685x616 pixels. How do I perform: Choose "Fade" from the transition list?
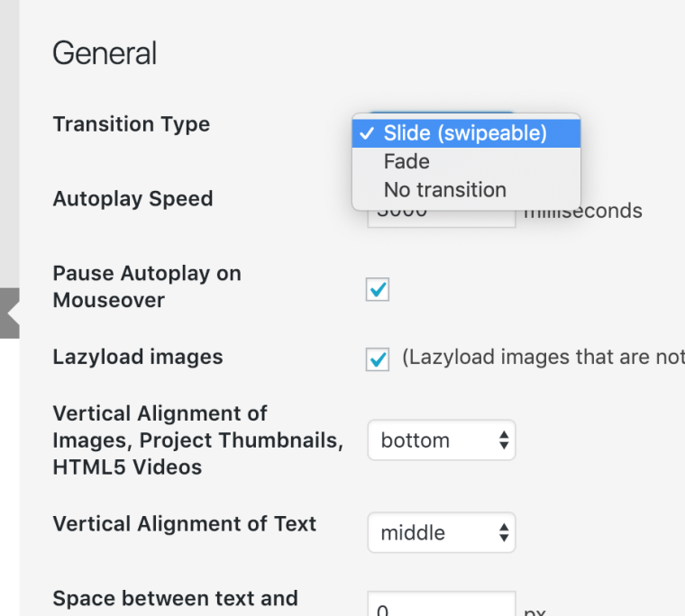click(x=406, y=162)
